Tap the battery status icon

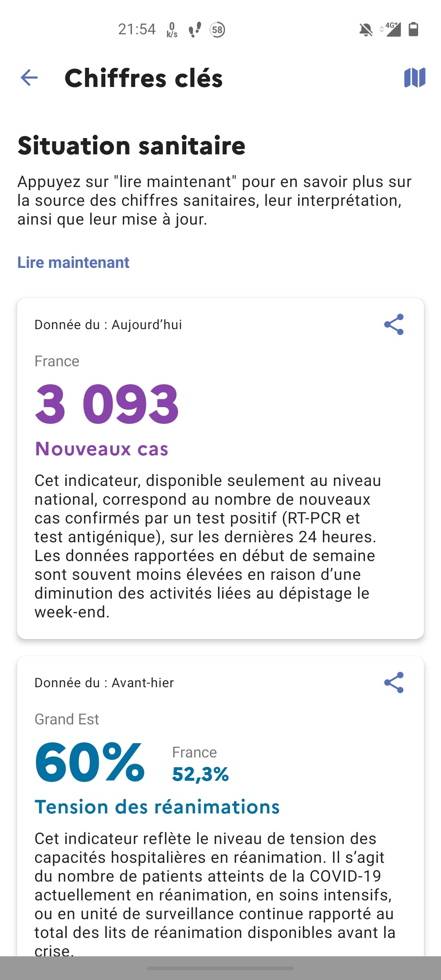click(x=413, y=29)
